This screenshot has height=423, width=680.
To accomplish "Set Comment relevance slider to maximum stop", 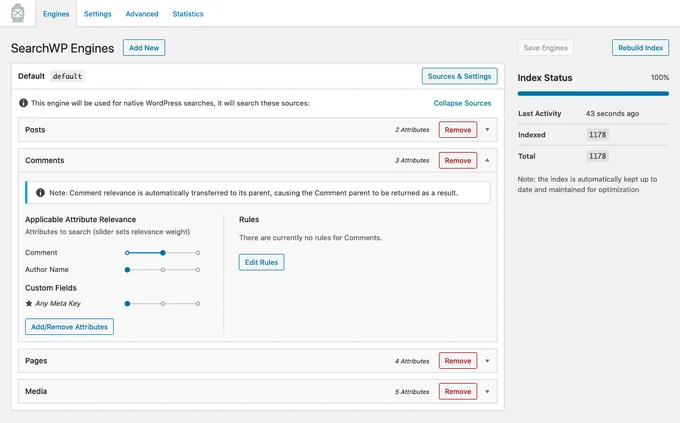I will tap(198, 253).
